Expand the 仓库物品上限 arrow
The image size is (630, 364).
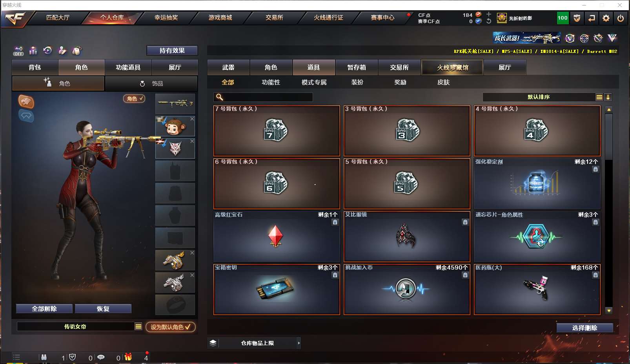(x=299, y=343)
